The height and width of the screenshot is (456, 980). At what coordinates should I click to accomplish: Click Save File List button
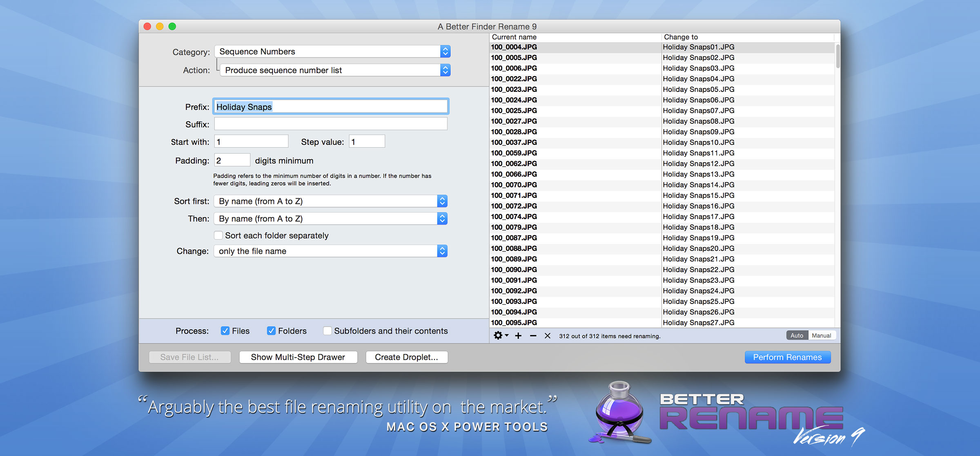click(189, 357)
